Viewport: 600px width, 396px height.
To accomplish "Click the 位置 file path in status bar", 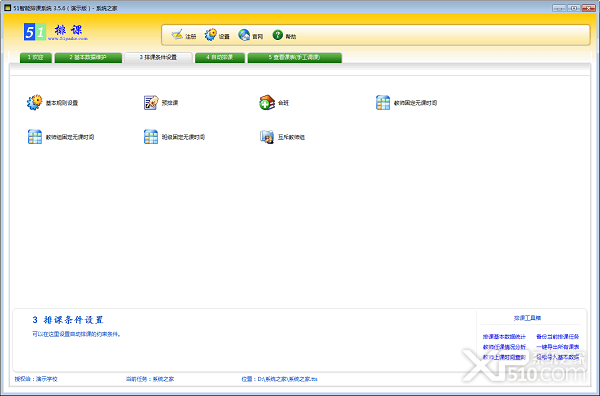I will (x=279, y=379).
